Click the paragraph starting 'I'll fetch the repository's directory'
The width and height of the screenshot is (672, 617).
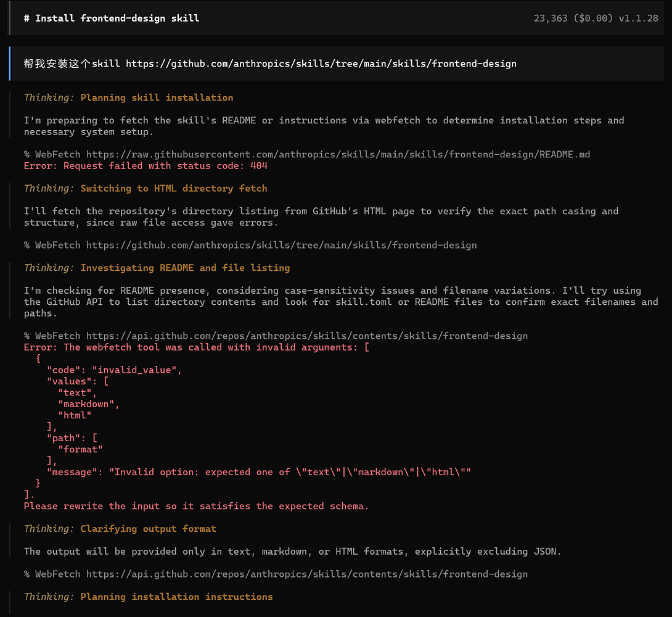pyautogui.click(x=321, y=217)
